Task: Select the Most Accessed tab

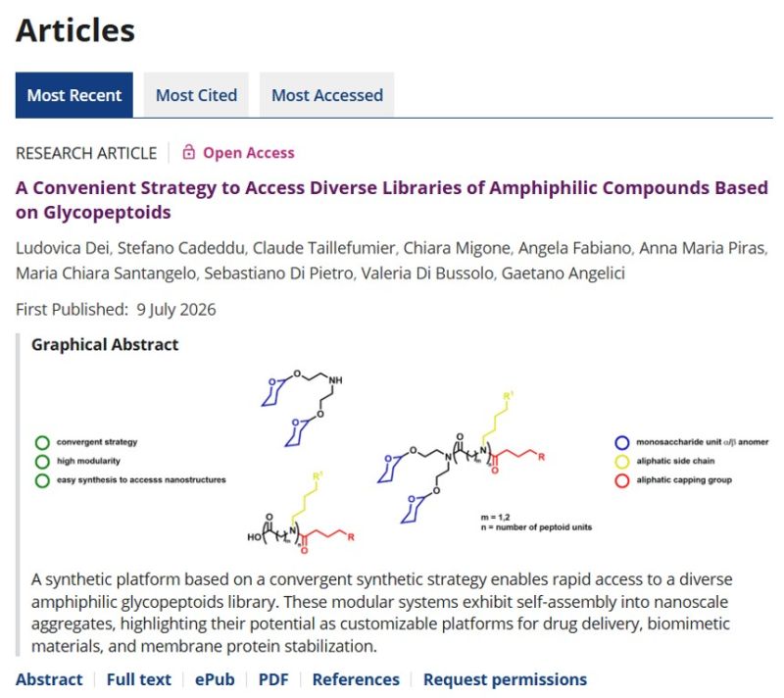Action: coord(327,95)
